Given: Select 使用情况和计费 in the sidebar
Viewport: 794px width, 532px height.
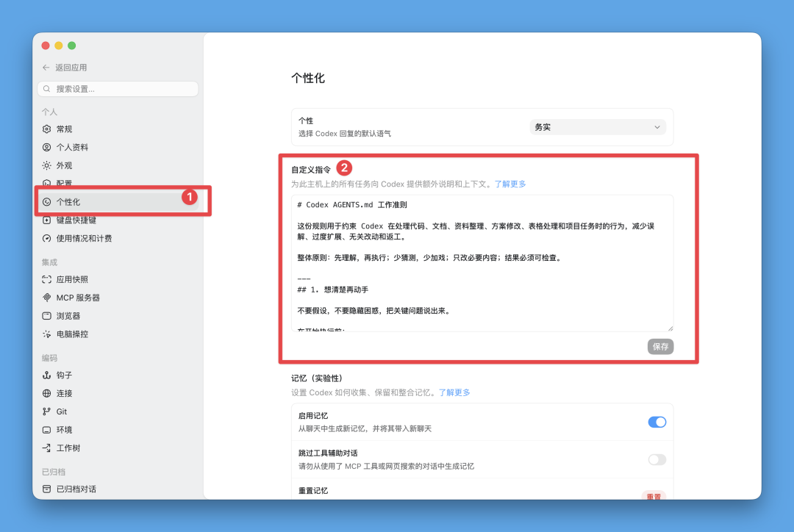Looking at the screenshot, I should tap(118, 238).
